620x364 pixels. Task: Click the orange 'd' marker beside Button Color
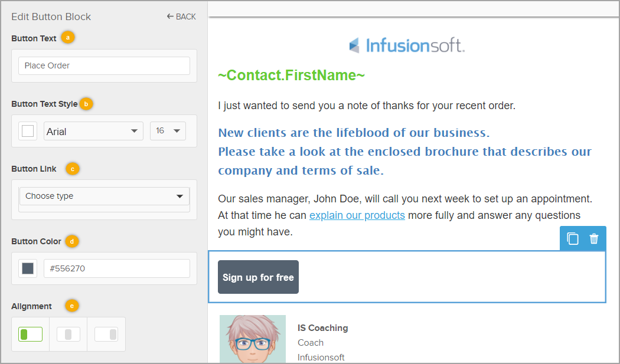click(71, 241)
